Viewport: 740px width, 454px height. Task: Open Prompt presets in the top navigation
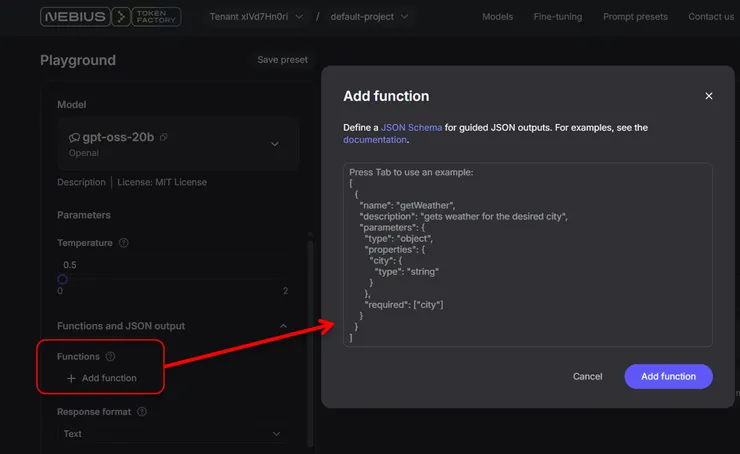634,17
